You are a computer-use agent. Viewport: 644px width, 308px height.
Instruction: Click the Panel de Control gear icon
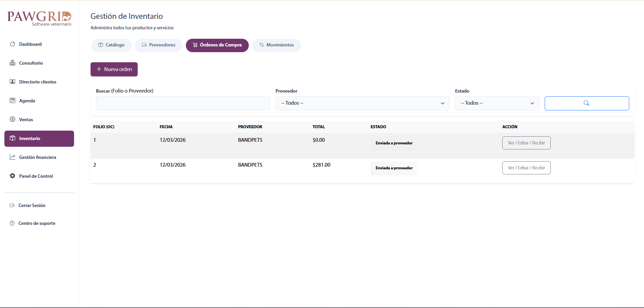(x=12, y=176)
